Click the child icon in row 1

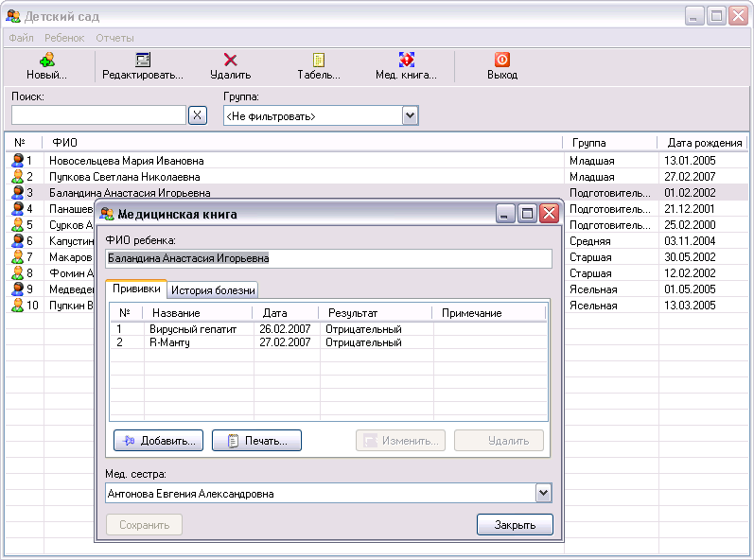coord(18,160)
